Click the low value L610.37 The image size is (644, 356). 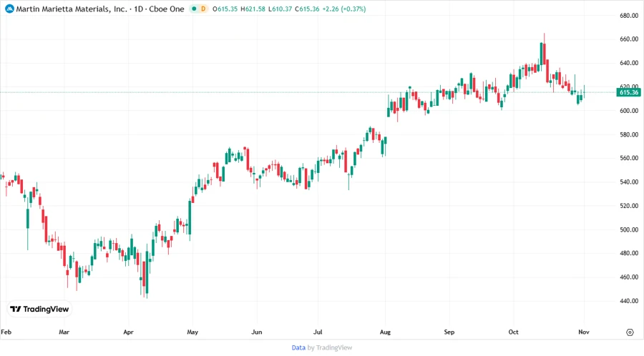coord(280,9)
